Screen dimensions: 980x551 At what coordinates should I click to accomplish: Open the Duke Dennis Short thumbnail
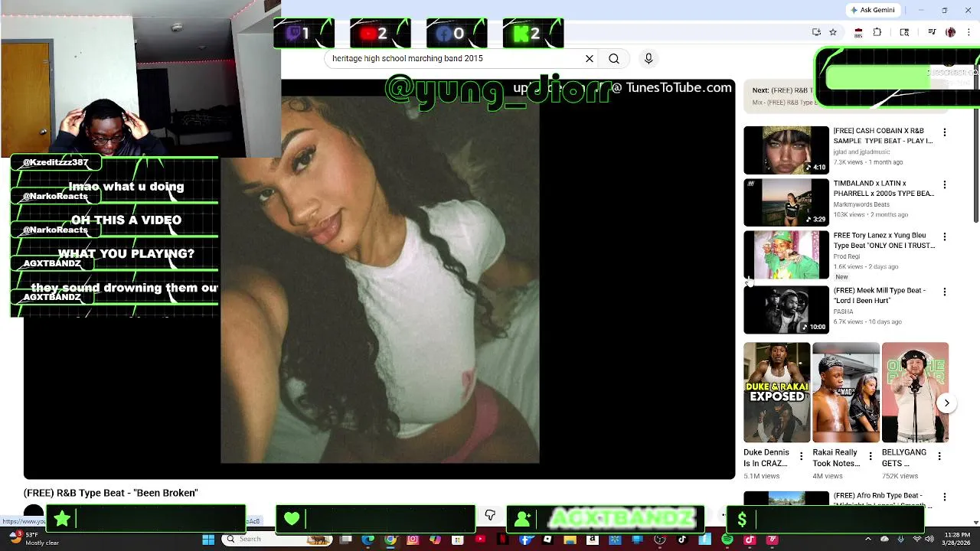[x=776, y=393]
